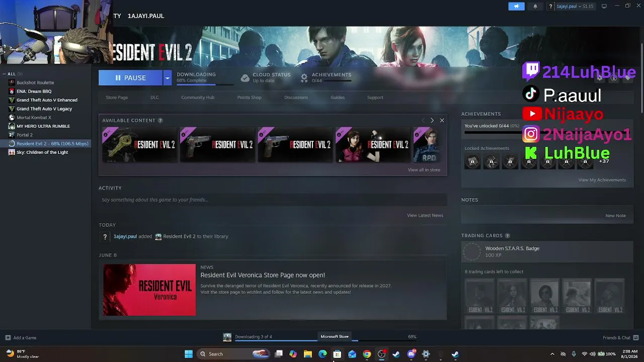Go to the DLC tab
The image size is (644, 362).
tap(154, 98)
